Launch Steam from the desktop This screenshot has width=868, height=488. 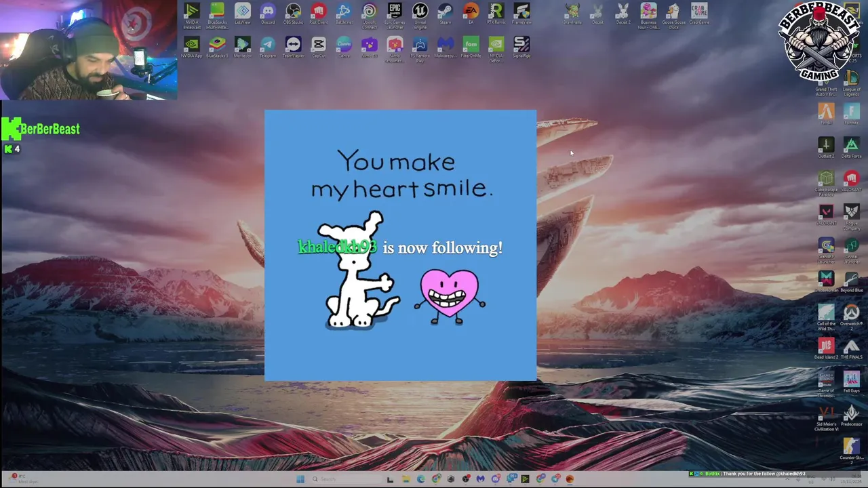(445, 14)
